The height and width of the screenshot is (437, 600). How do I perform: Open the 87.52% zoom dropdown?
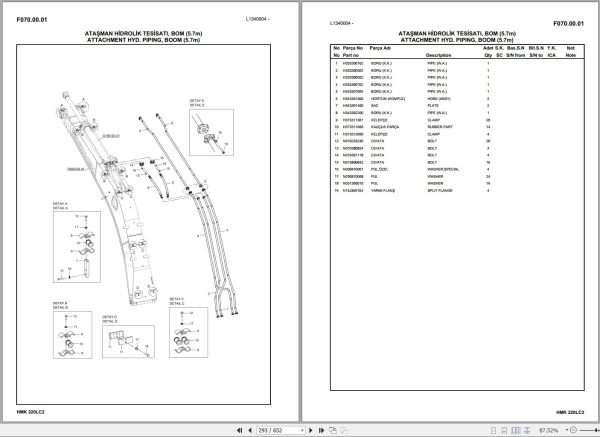click(567, 430)
